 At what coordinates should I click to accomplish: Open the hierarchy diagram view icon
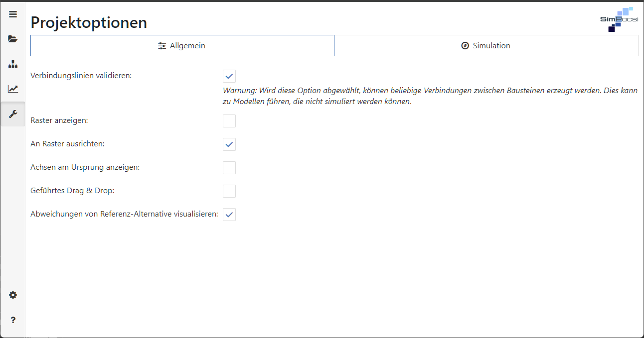click(x=13, y=64)
